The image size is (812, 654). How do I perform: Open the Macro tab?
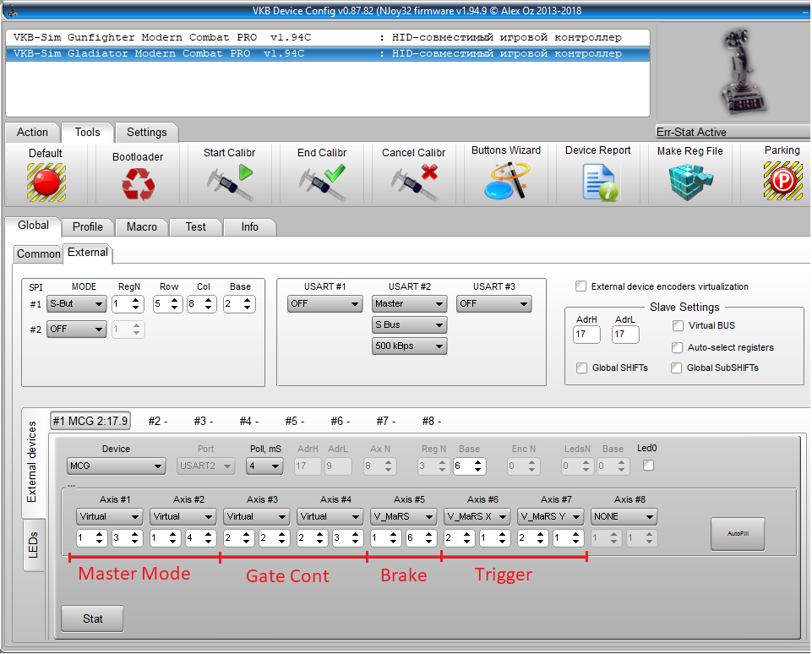(142, 226)
